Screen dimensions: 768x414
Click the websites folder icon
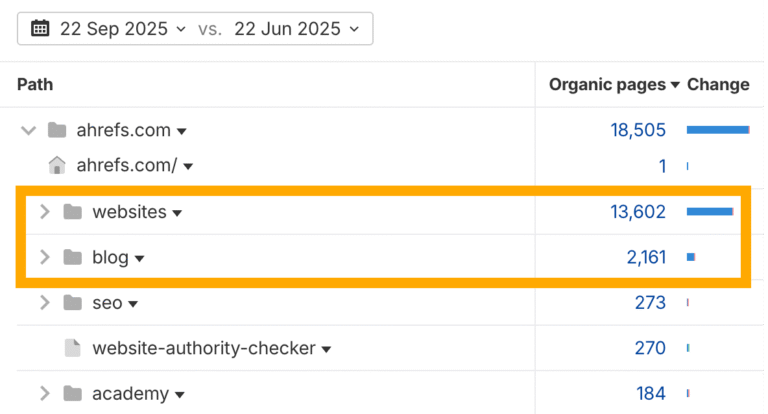point(72,212)
